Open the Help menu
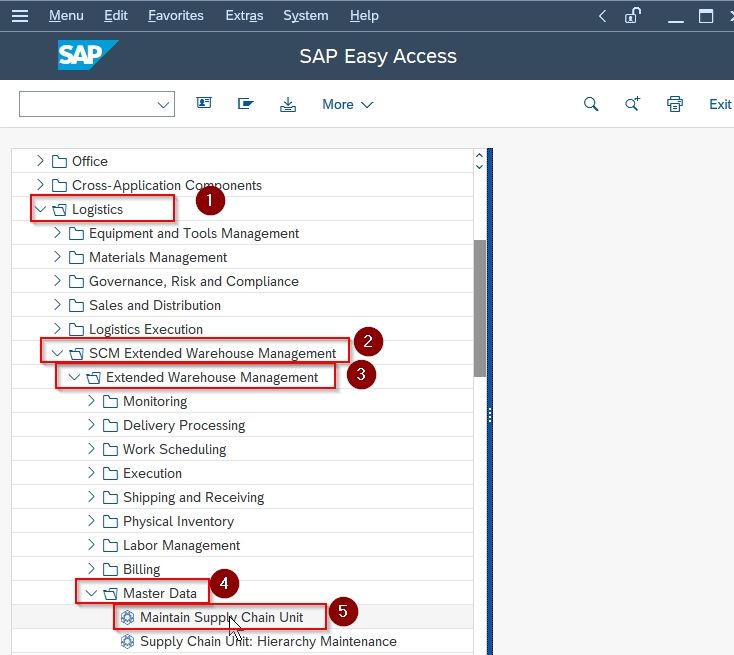The width and height of the screenshot is (734, 655). point(364,15)
